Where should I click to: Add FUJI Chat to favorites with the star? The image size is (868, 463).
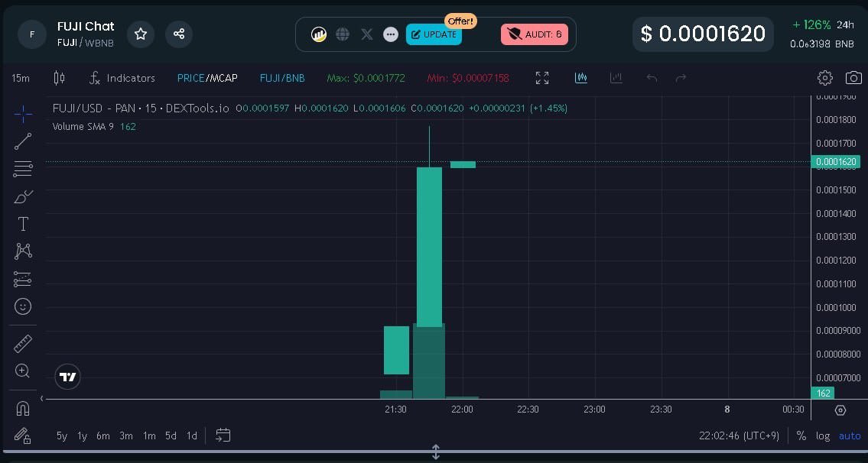pos(141,34)
